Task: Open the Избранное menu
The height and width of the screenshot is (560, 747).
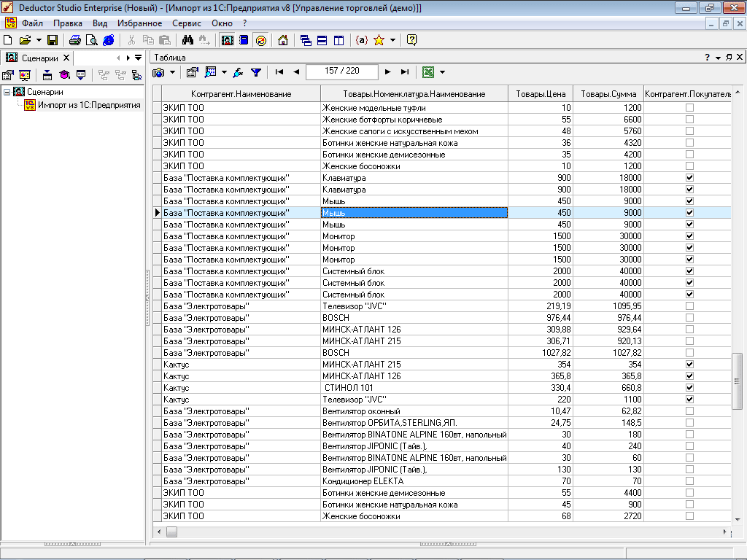Action: click(139, 23)
